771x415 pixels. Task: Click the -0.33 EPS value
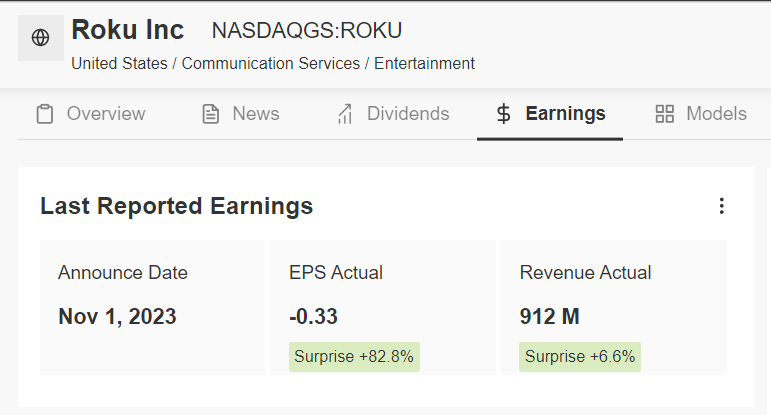tap(313, 316)
